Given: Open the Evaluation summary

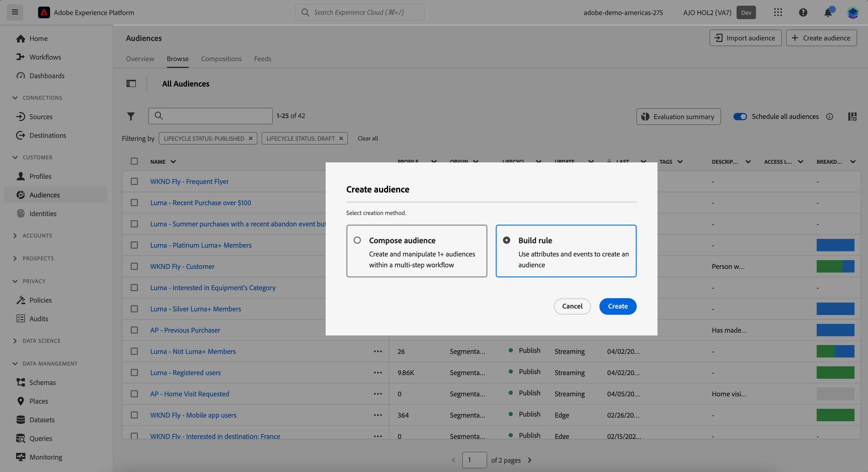Looking at the screenshot, I should tap(678, 117).
